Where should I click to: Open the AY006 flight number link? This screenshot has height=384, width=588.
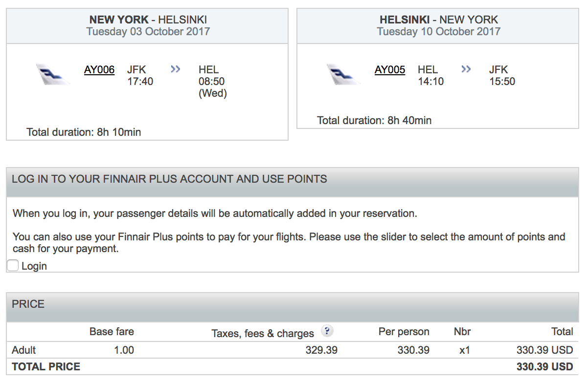pyautogui.click(x=99, y=70)
